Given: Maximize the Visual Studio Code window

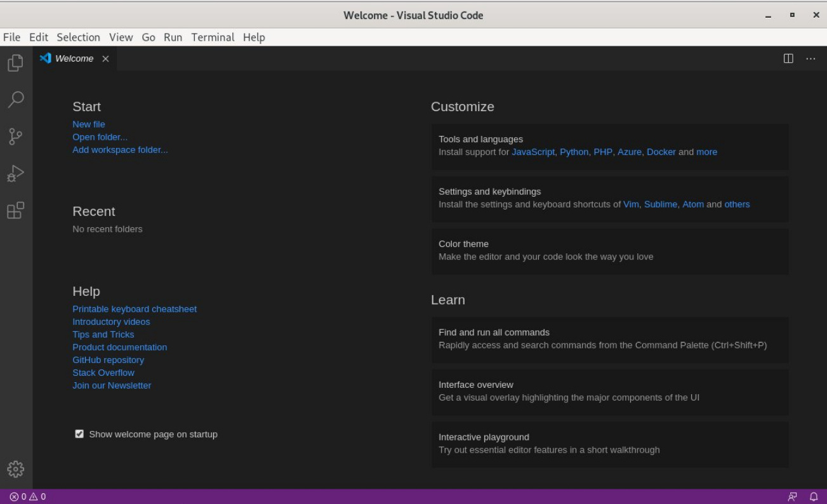Looking at the screenshot, I should pyautogui.click(x=792, y=15).
